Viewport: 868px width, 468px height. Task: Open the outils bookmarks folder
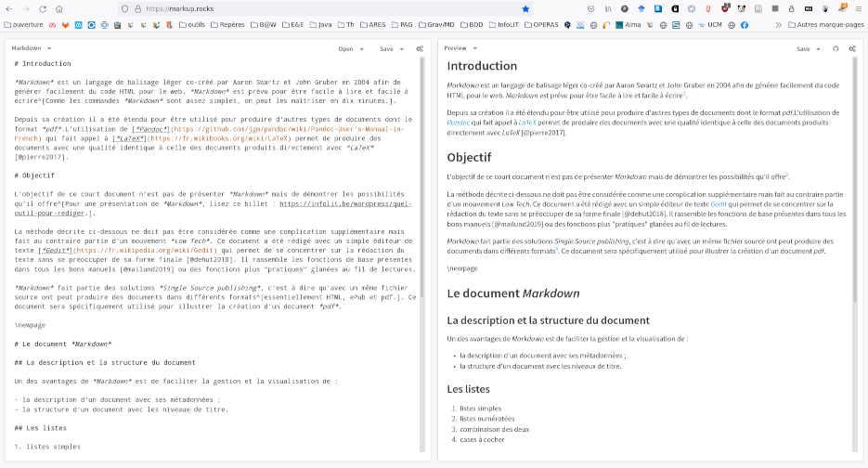click(x=191, y=25)
